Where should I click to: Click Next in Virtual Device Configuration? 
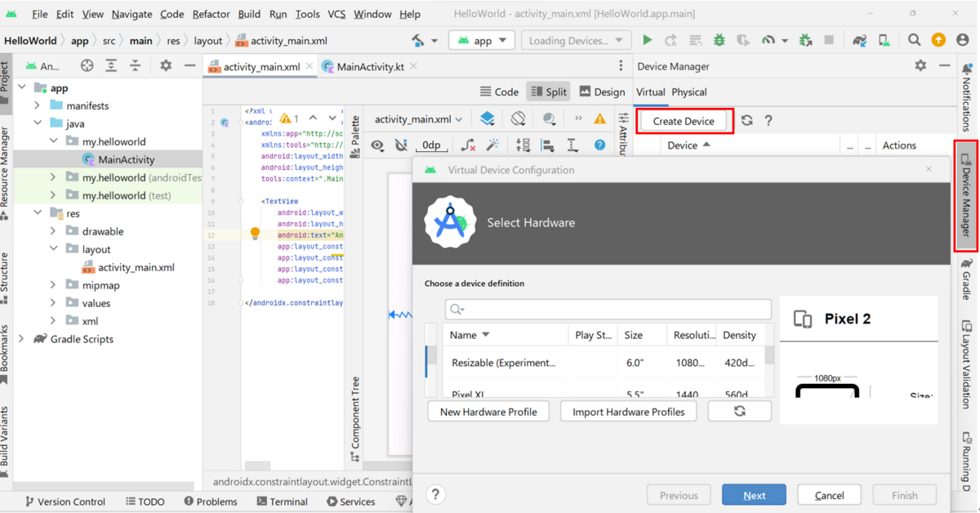click(x=755, y=495)
